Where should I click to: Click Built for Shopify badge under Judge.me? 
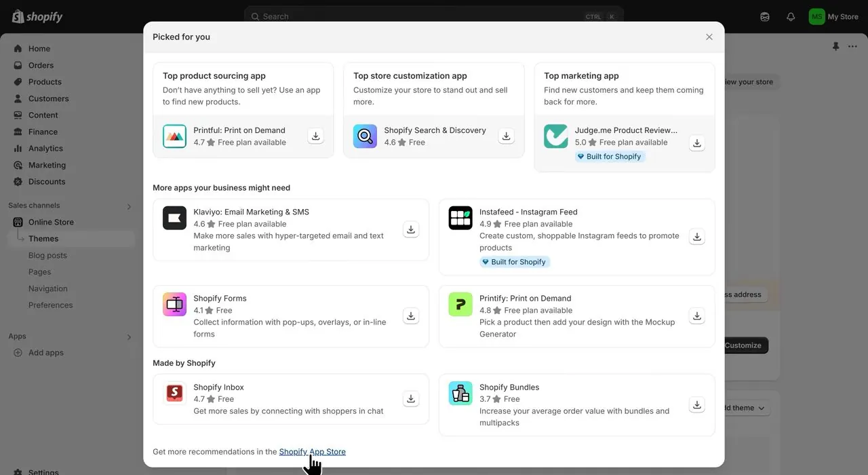click(x=609, y=157)
